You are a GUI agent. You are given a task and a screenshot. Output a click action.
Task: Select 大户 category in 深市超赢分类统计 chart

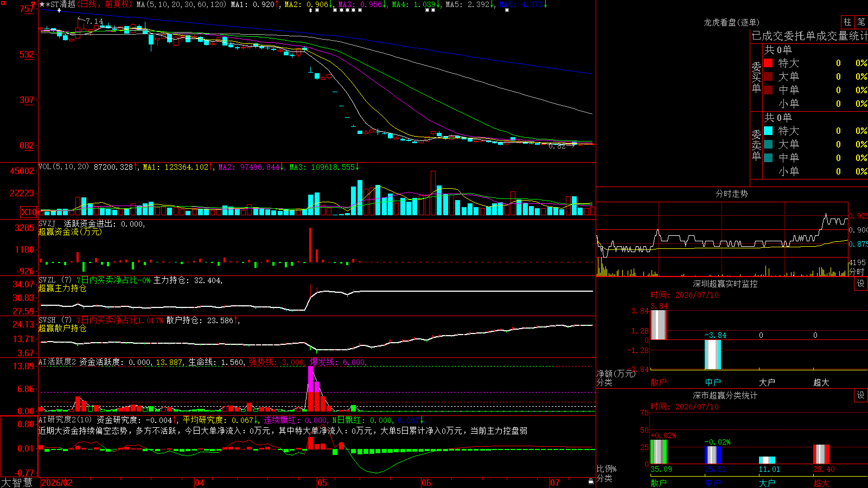pyautogui.click(x=767, y=483)
